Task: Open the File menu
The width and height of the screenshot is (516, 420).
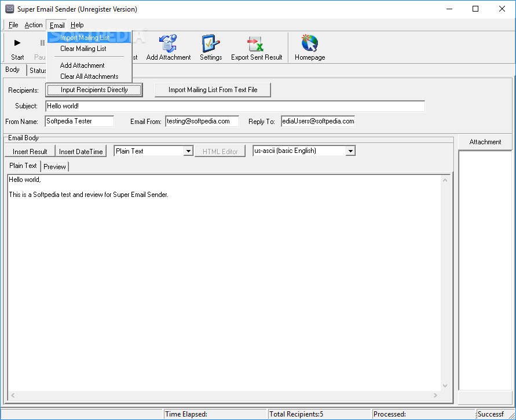Action: tap(13, 25)
